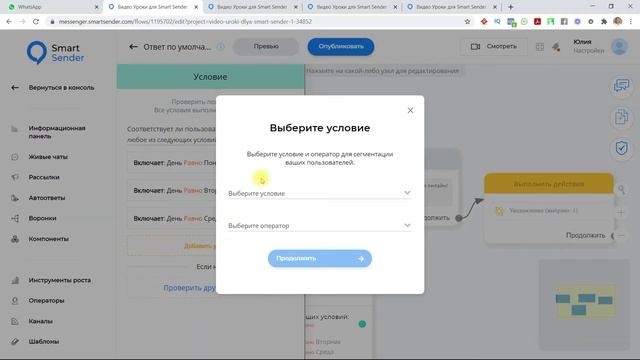This screenshot has width=640, height=360.
Task: Click the 'Добавить' condition button
Action: tap(171, 246)
